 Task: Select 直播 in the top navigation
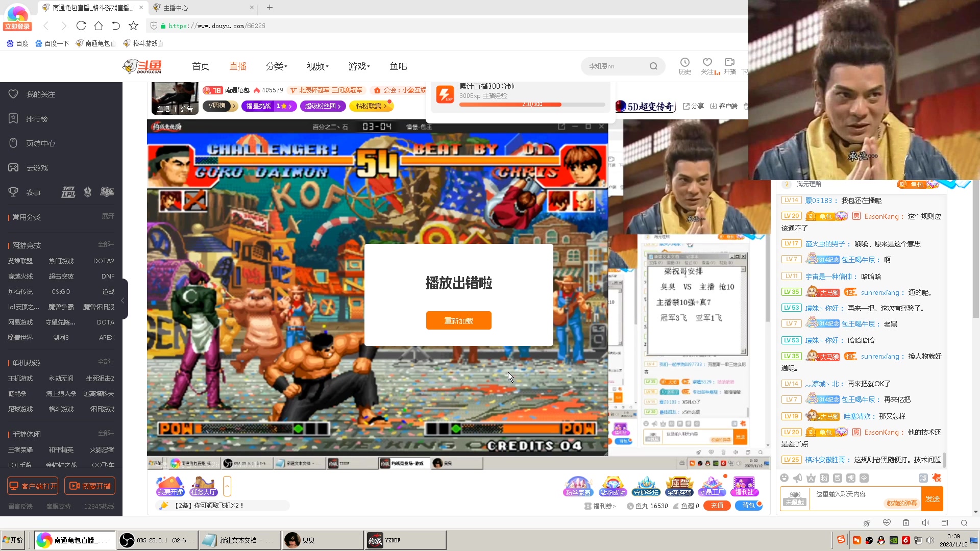[237, 66]
